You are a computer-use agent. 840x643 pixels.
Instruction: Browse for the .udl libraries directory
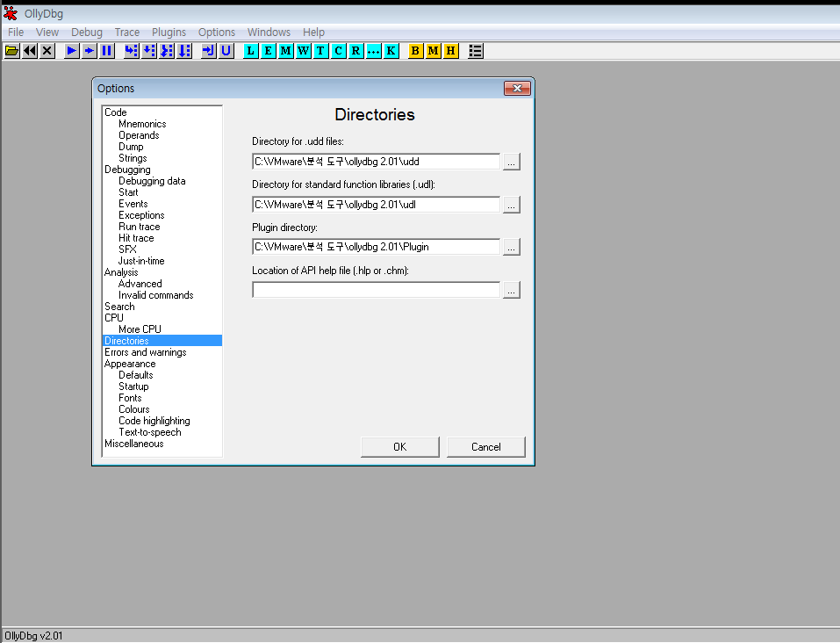click(x=512, y=205)
